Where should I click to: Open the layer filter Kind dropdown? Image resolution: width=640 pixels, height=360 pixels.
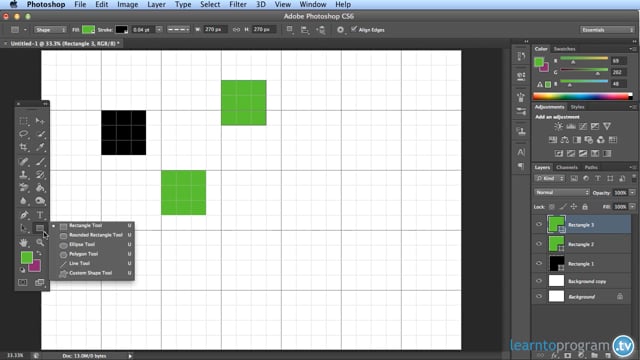(549, 178)
